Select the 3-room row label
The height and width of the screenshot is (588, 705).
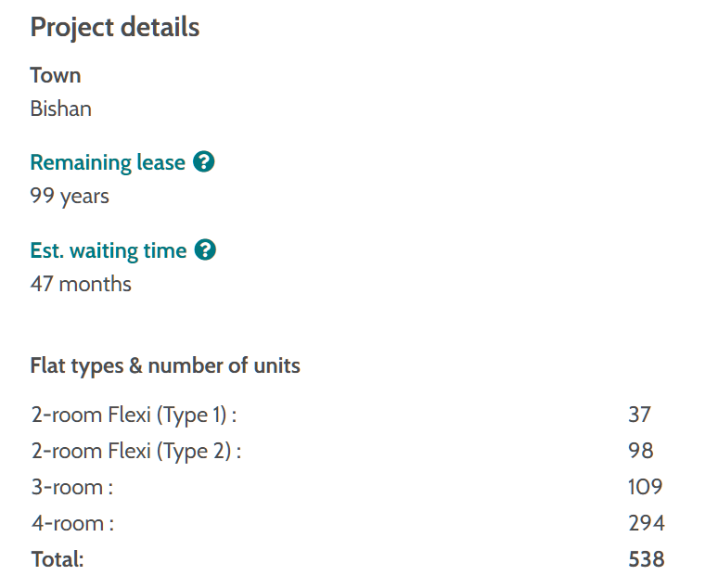[71, 487]
